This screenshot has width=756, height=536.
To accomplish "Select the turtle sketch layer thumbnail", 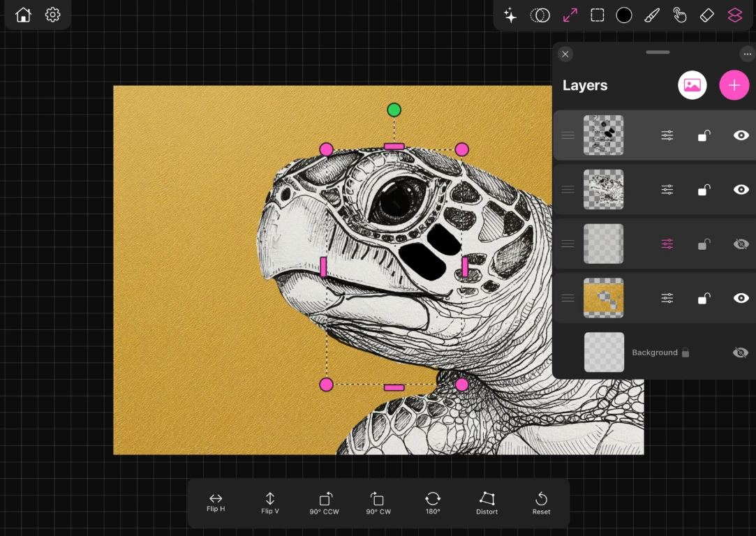I will (x=604, y=189).
